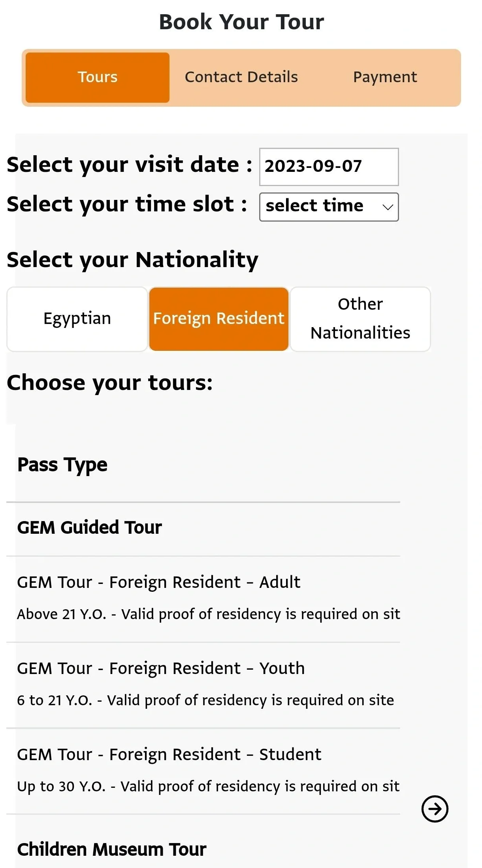This screenshot has width=482, height=868.
Task: Click the circled right arrow icon
Action: click(435, 809)
